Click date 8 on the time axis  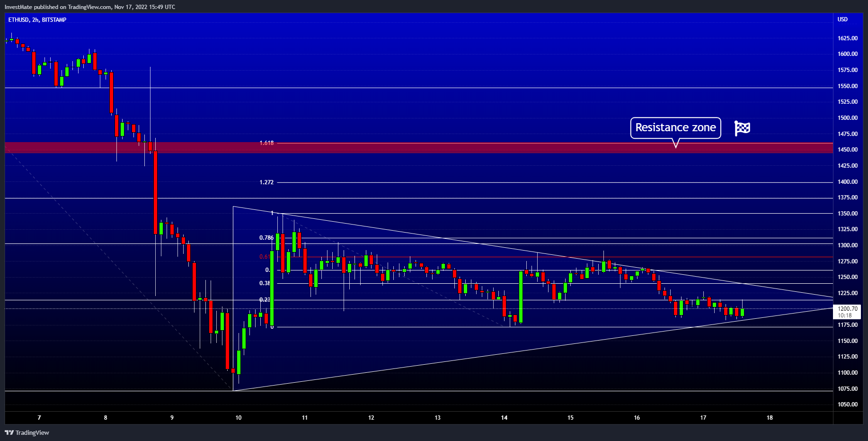coord(106,418)
